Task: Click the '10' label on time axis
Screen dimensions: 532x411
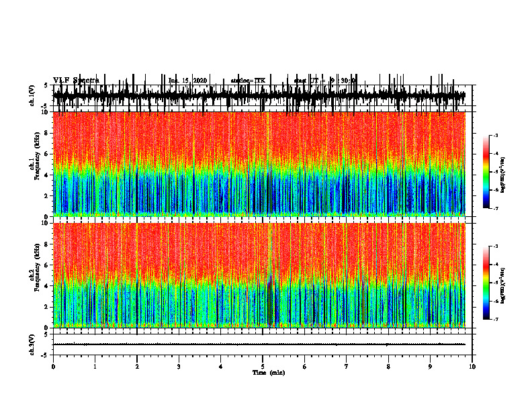Action: 472,367
